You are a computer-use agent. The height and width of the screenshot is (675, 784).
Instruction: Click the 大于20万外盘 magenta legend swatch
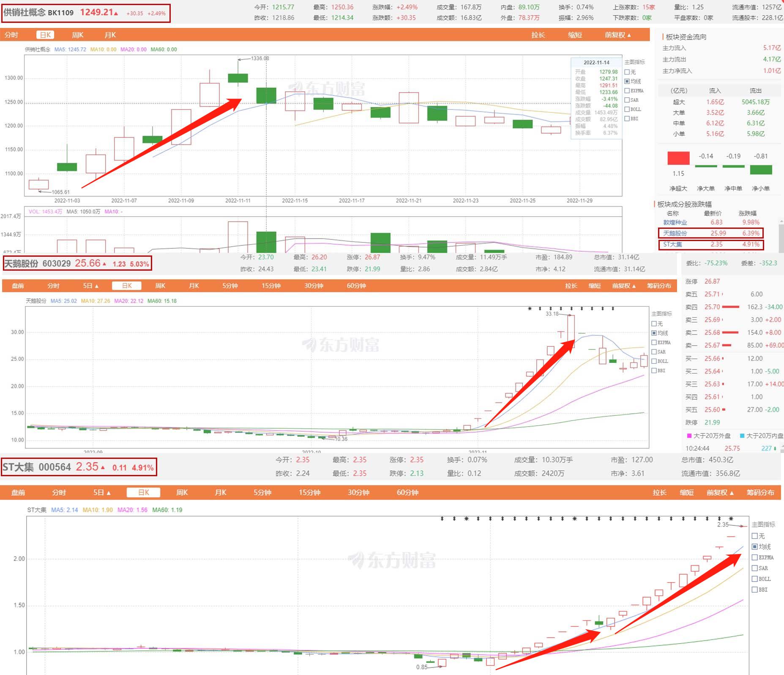pyautogui.click(x=689, y=436)
